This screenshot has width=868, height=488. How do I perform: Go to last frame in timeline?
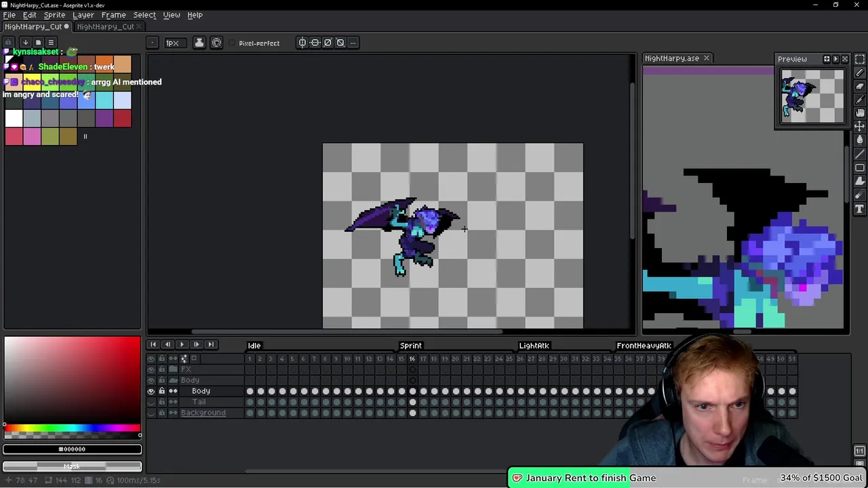point(210,345)
